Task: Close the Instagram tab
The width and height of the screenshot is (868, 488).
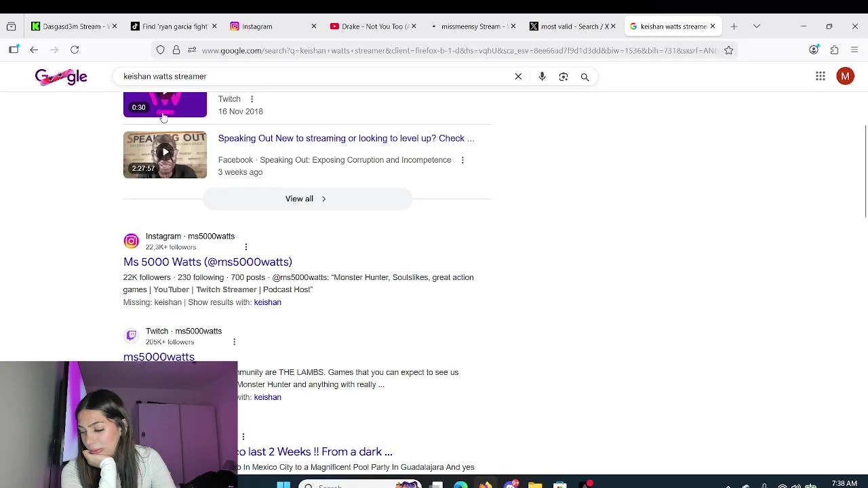Action: 313,26
